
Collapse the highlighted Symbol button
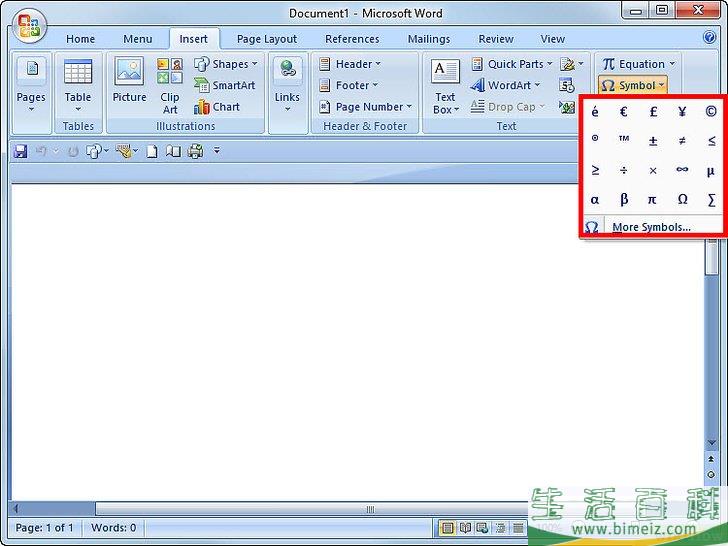pos(633,85)
